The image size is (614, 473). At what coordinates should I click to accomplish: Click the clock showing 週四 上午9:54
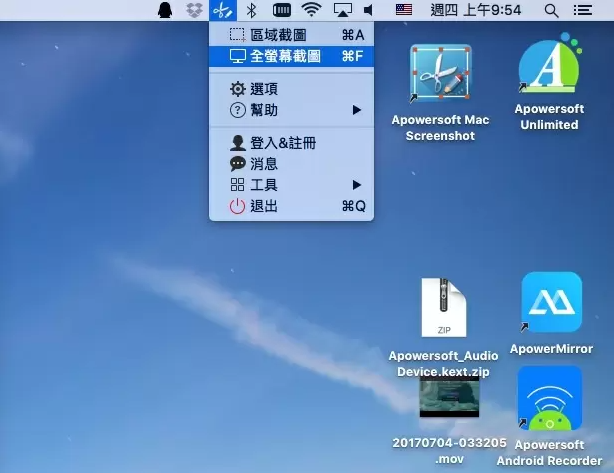click(x=476, y=10)
